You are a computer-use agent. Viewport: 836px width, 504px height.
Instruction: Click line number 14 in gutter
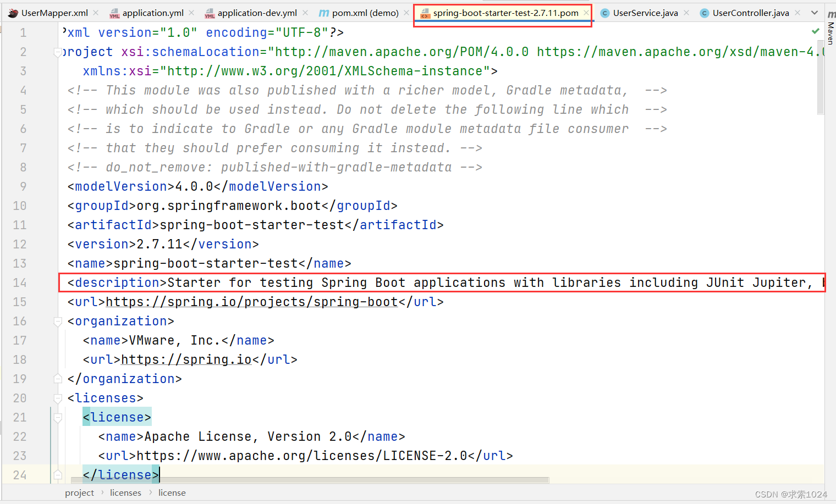coord(20,283)
